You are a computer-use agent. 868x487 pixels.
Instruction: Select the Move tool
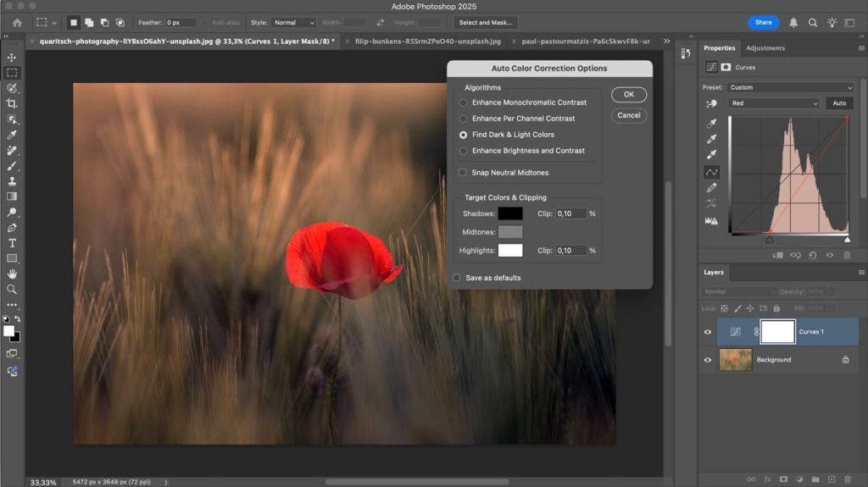(x=12, y=58)
